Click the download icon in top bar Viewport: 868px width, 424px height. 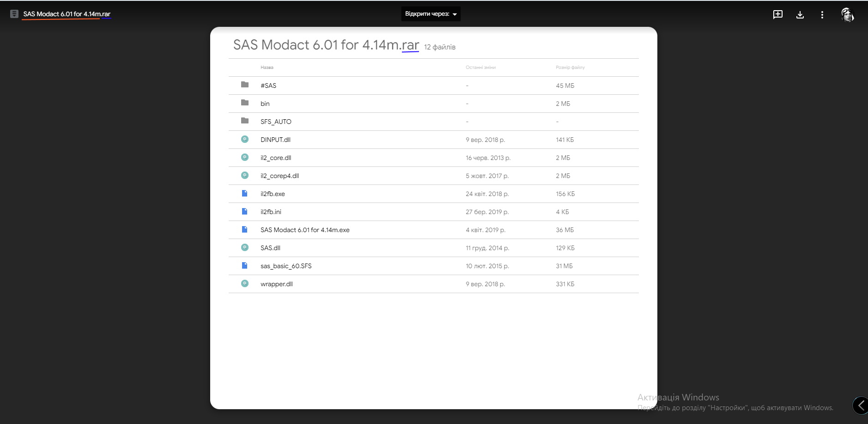pos(800,15)
